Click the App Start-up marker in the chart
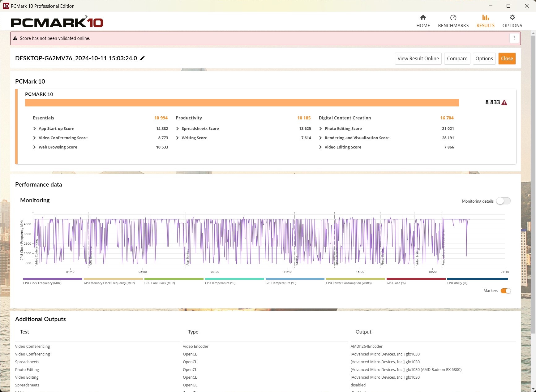The width and height of the screenshot is (536, 392). point(187,257)
